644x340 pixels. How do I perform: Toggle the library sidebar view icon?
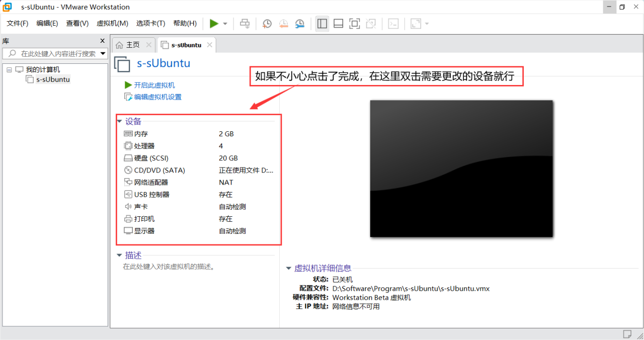pos(323,24)
